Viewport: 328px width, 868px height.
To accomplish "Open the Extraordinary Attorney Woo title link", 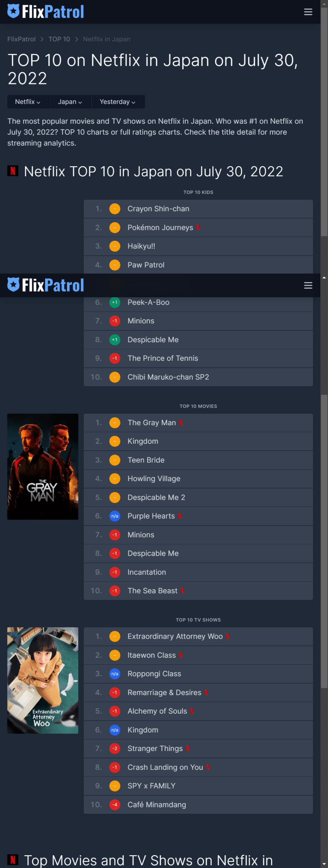I will click(175, 636).
